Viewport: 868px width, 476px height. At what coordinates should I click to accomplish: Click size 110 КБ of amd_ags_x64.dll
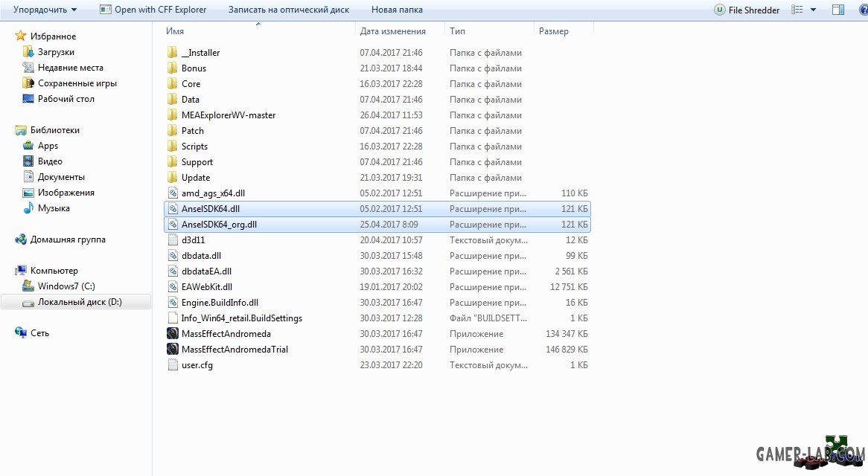pyautogui.click(x=574, y=193)
